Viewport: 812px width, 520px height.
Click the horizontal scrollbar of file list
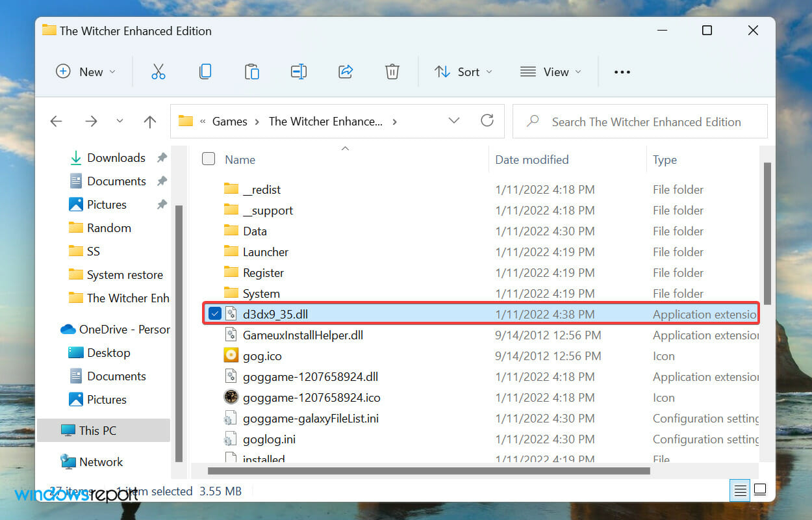point(429,471)
